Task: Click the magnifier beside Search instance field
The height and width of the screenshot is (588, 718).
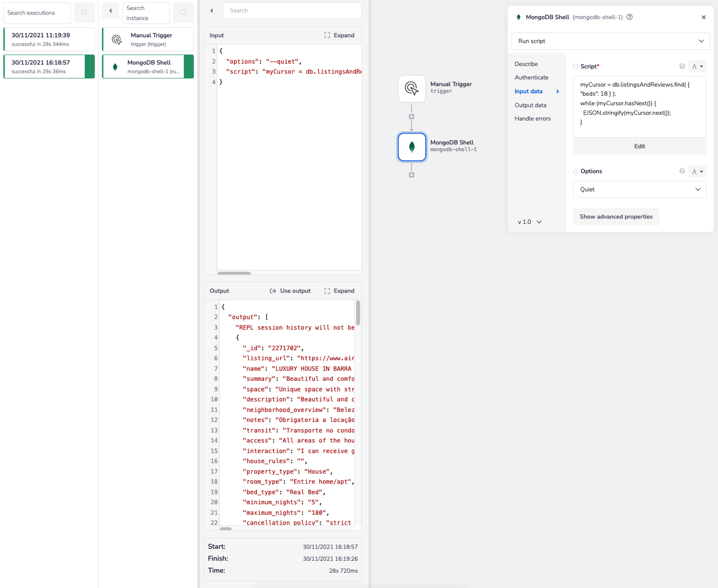Action: (x=183, y=13)
